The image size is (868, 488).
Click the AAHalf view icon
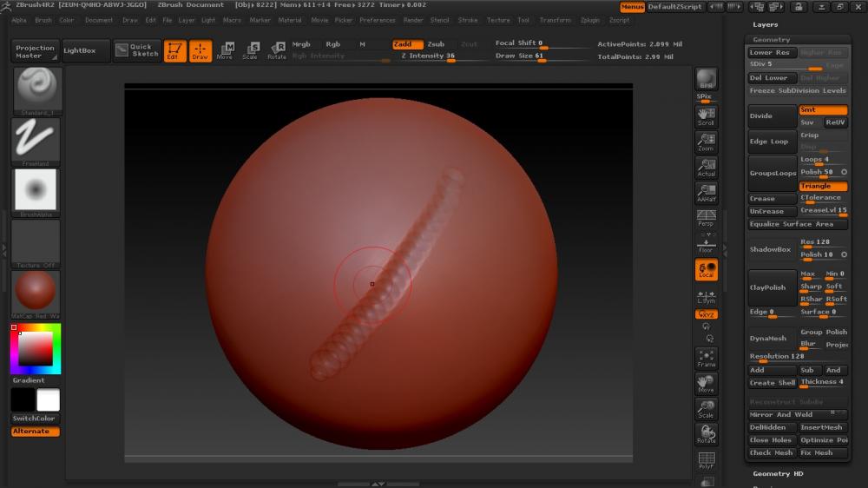tap(707, 193)
